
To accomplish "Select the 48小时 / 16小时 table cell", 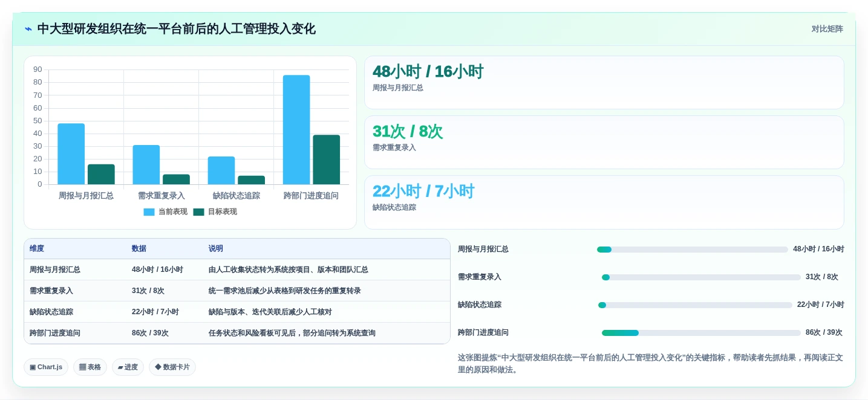I will click(157, 270).
